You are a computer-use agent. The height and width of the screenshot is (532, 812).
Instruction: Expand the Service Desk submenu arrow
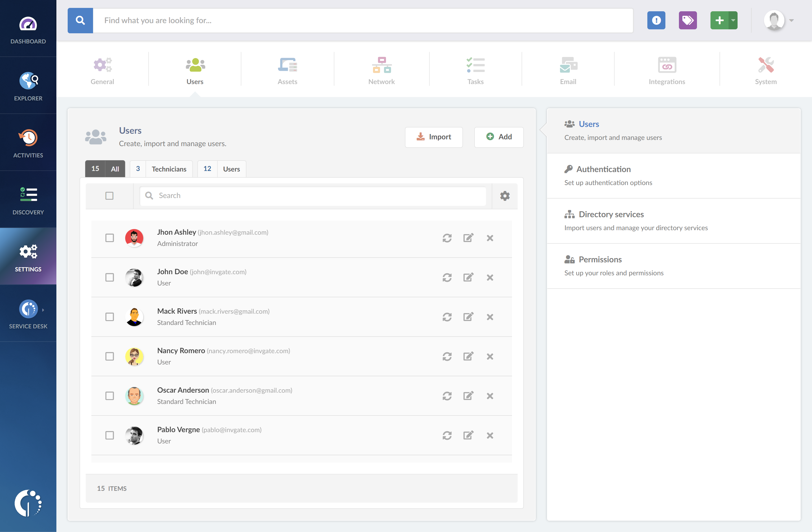click(43, 310)
